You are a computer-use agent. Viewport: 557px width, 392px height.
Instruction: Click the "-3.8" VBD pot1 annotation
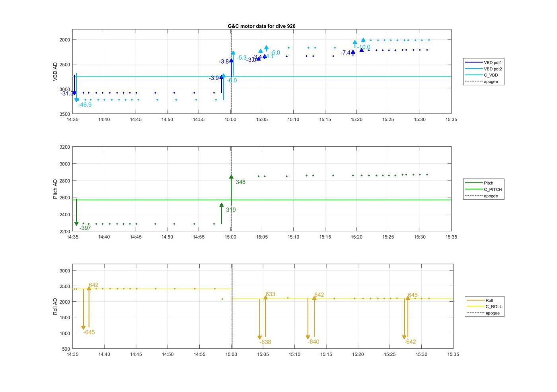point(224,61)
